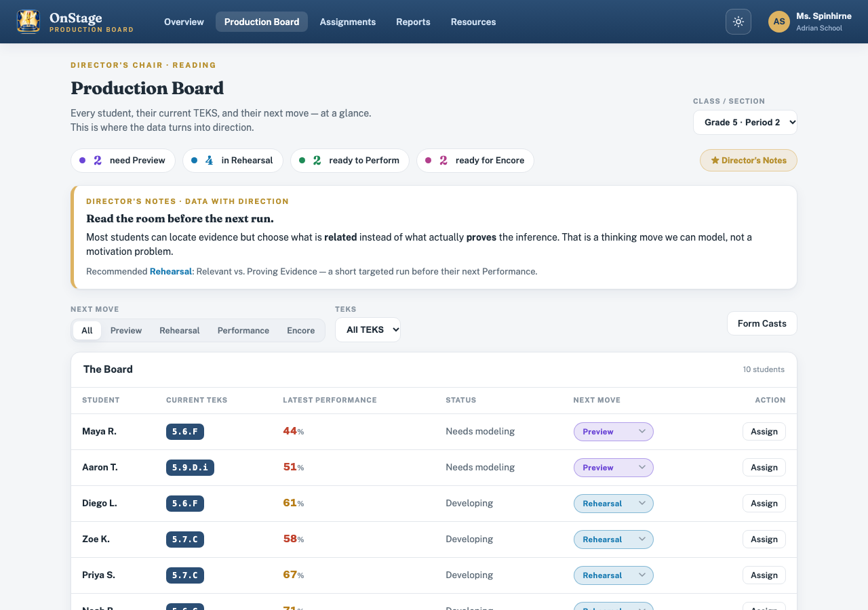Click Assign in Zoe K.'s row
Screen dimensions: 868x610
point(764,540)
